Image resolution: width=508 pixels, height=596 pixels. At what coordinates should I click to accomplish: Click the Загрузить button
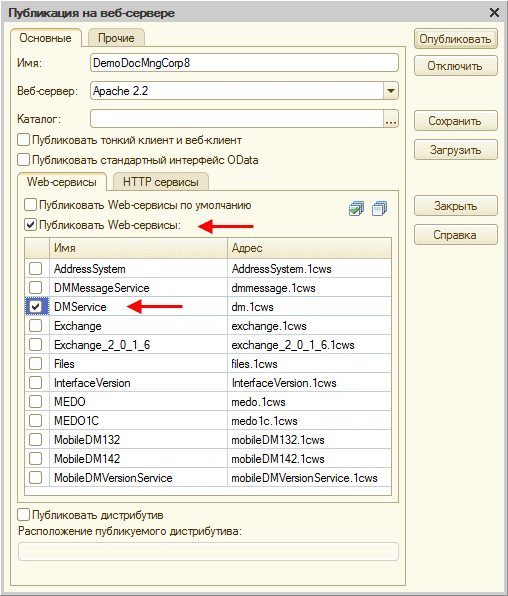pyautogui.click(x=456, y=150)
